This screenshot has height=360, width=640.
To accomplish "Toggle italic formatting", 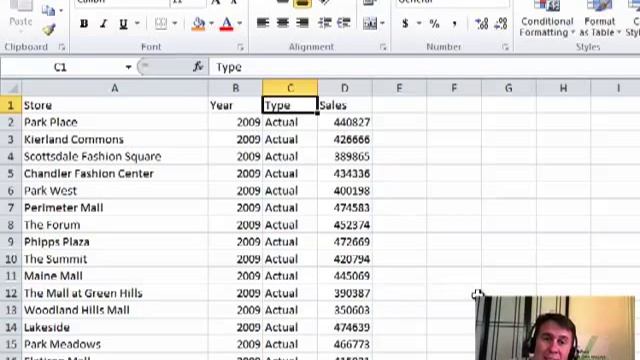I will pyautogui.click(x=104, y=24).
